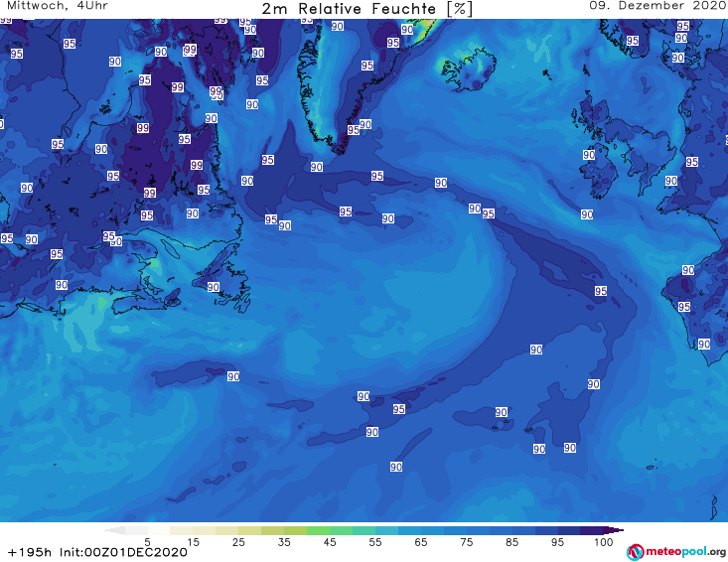Pick the dark purple legend swatch above 100

592,530
